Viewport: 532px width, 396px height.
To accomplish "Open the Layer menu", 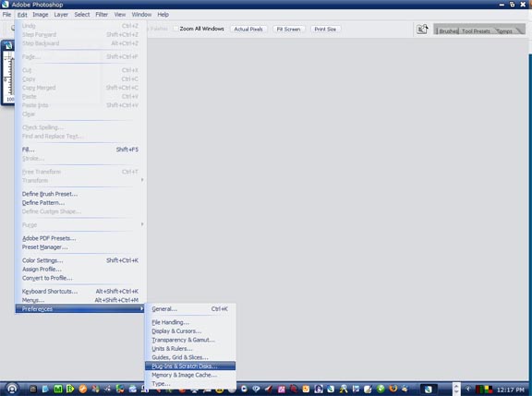I will tap(61, 15).
